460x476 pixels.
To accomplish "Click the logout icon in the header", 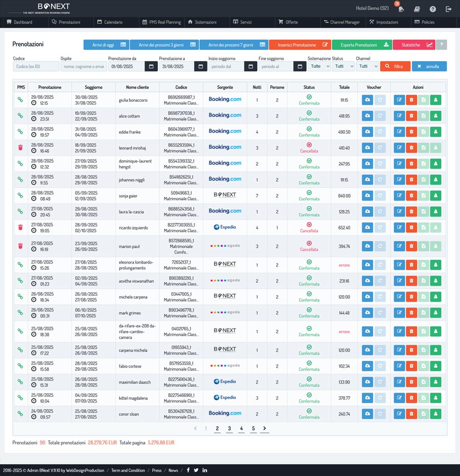I will point(448,9).
